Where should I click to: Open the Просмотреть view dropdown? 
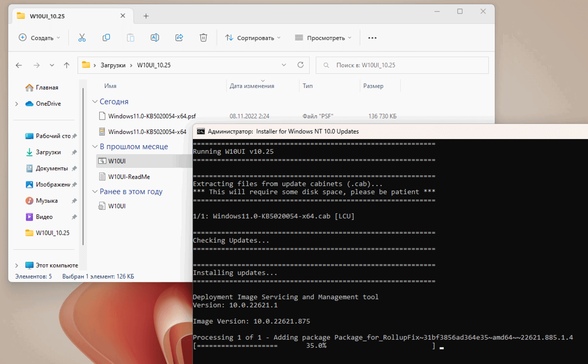[323, 38]
